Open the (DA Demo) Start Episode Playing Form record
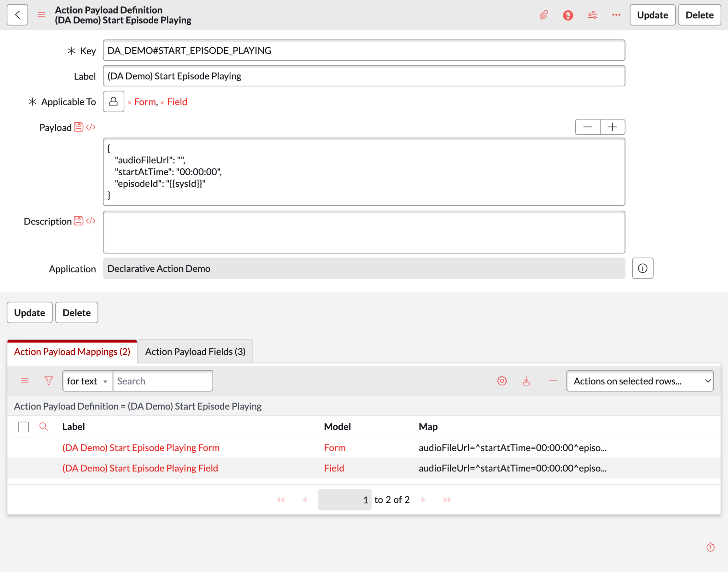This screenshot has width=728, height=572. click(141, 448)
